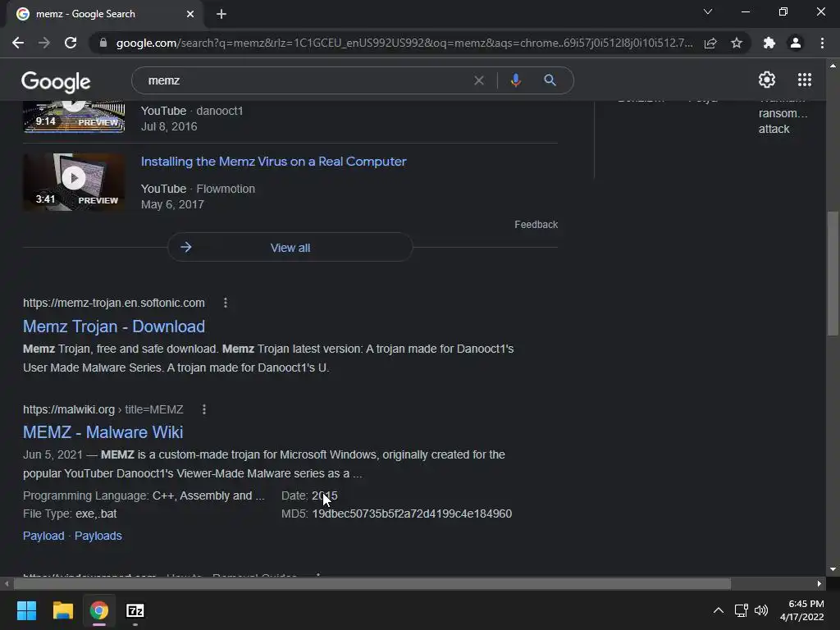The width and height of the screenshot is (840, 630).
Task: Close the memz - Google Search tab
Action: tap(190, 14)
